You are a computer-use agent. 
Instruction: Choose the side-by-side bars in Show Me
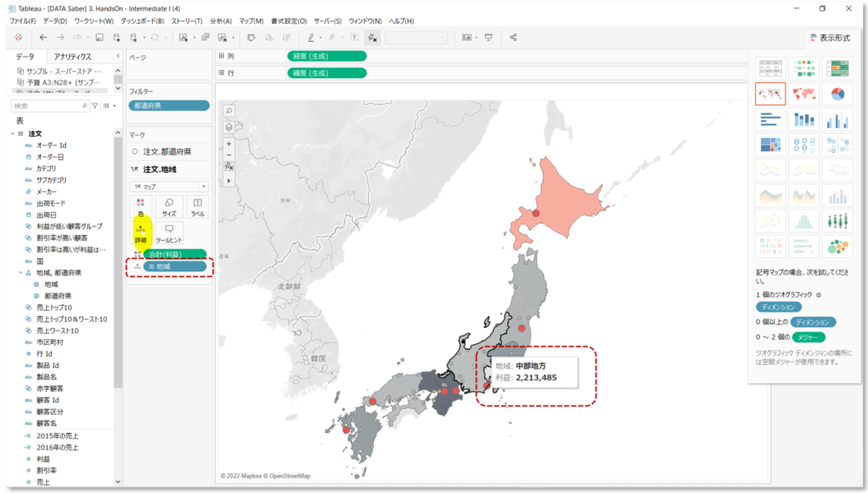(x=837, y=119)
